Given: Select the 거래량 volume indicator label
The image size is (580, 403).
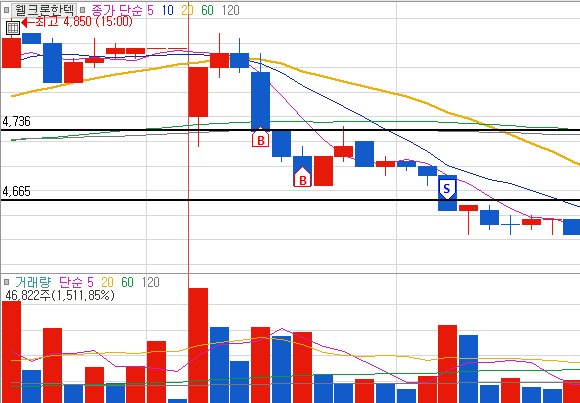Looking at the screenshot, I should (34, 282).
